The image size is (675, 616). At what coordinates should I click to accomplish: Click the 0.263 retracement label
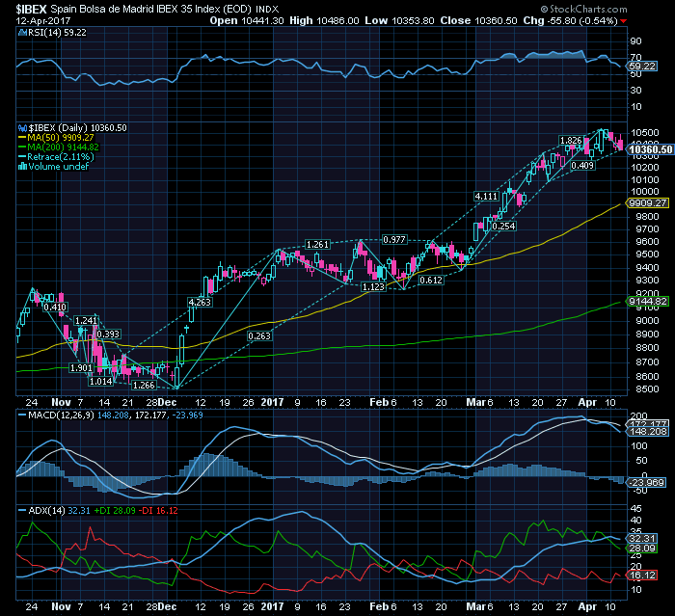pyautogui.click(x=259, y=335)
